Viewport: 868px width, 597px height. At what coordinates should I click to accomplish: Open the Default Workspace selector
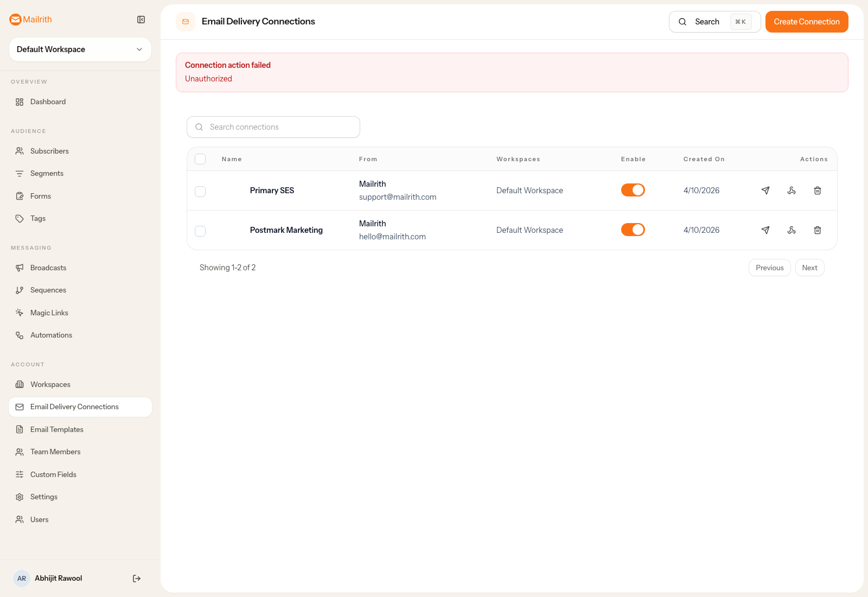[80, 49]
